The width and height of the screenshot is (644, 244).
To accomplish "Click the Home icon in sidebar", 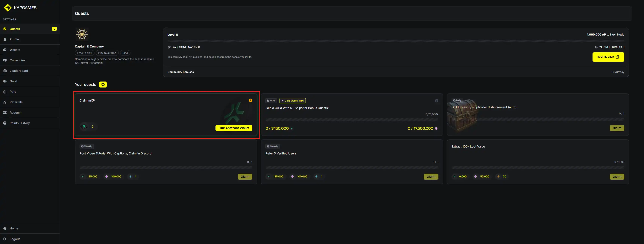I will click(x=5, y=228).
